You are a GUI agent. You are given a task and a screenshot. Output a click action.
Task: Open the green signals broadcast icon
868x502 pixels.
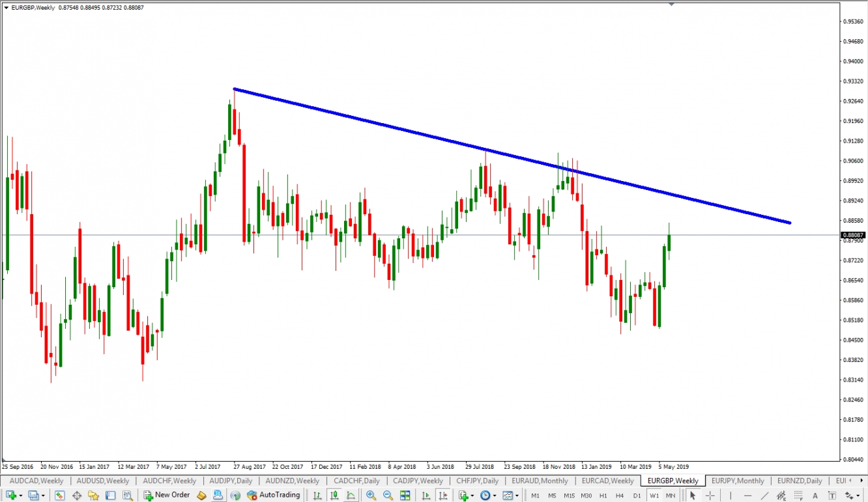click(235, 495)
